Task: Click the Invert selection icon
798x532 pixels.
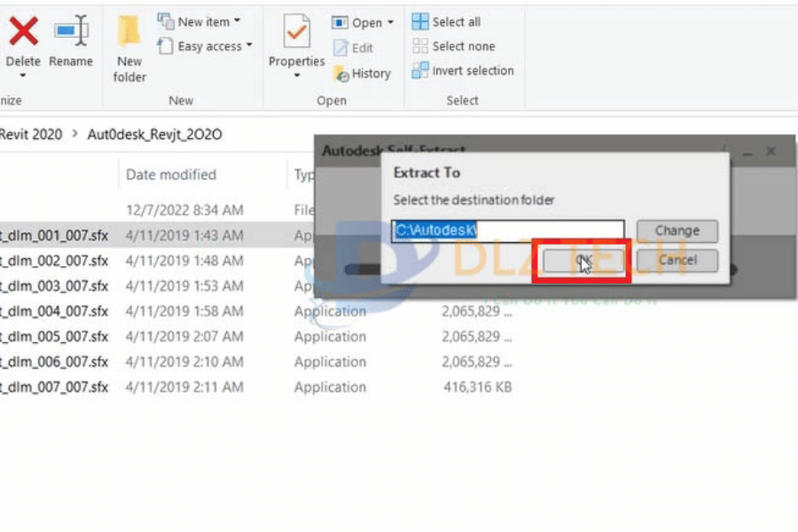Action: pyautogui.click(x=420, y=71)
